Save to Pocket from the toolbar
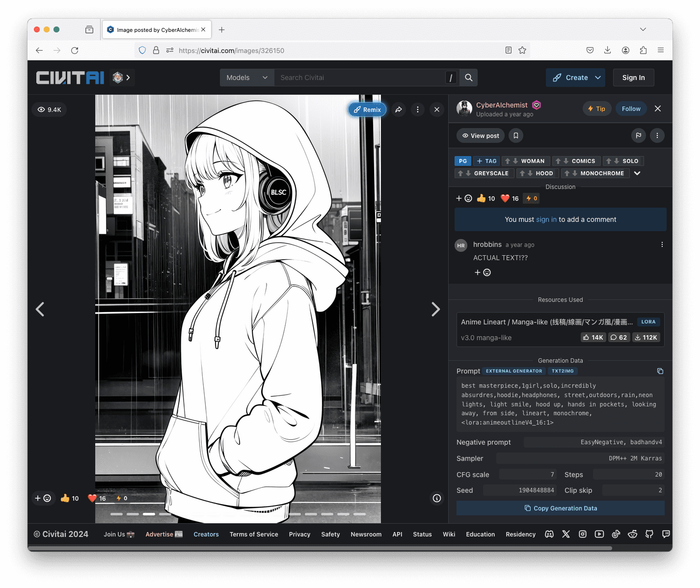700x588 pixels. [590, 50]
